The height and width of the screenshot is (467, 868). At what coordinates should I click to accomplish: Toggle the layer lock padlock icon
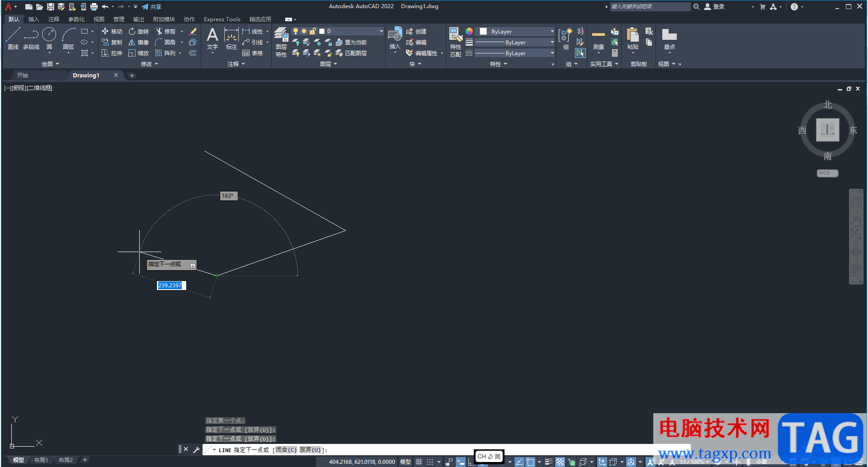click(312, 31)
